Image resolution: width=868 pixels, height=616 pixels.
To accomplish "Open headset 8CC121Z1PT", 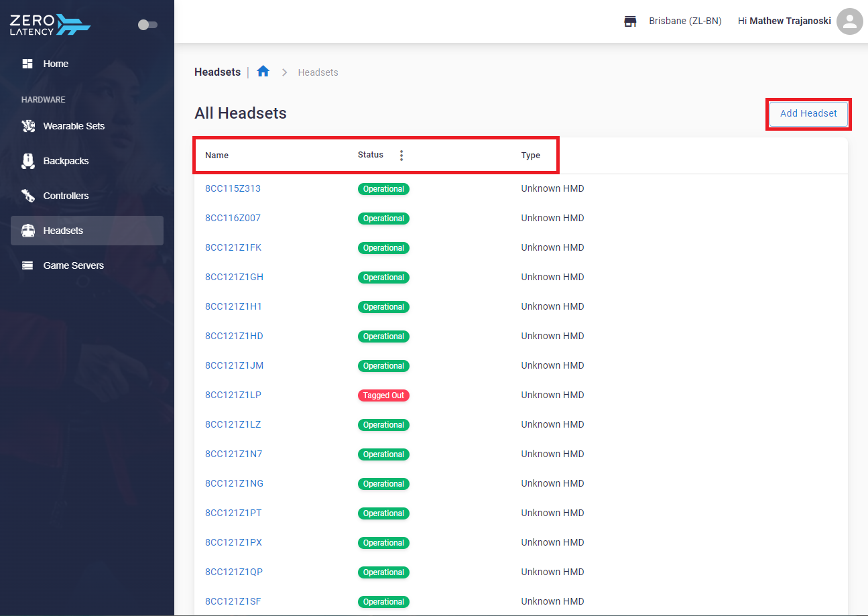I will (233, 513).
